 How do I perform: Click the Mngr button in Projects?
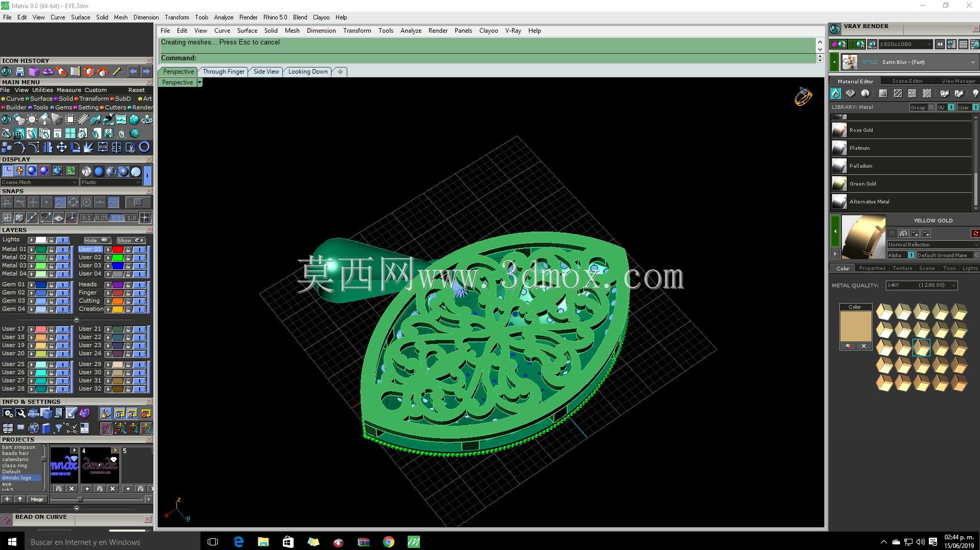[x=37, y=499]
